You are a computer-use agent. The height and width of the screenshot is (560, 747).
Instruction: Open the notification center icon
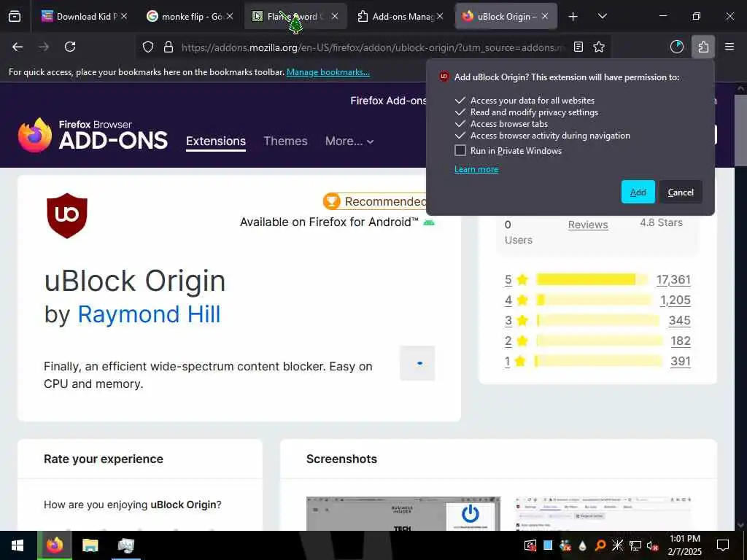pyautogui.click(x=723, y=545)
